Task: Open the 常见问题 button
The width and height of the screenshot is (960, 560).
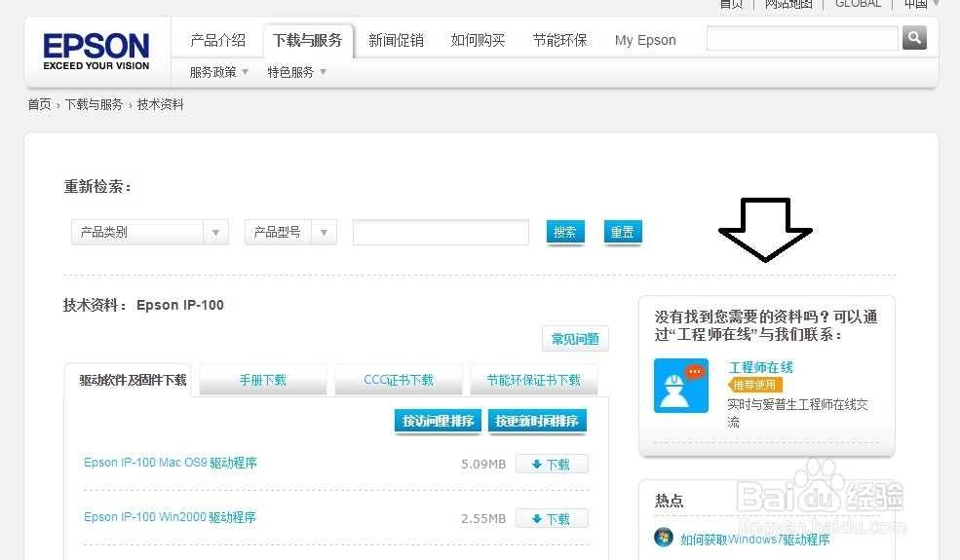Action: pos(575,339)
